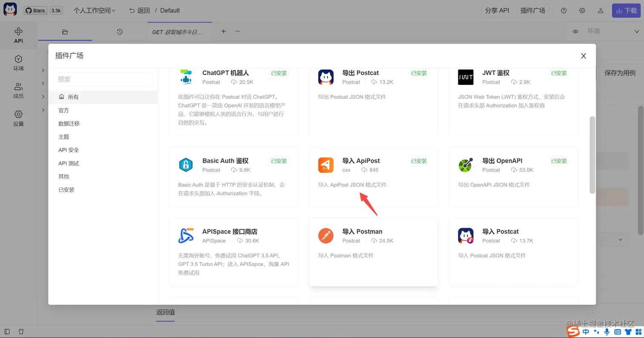
Task: Expand the second API tree chevron
Action: (x=43, y=84)
